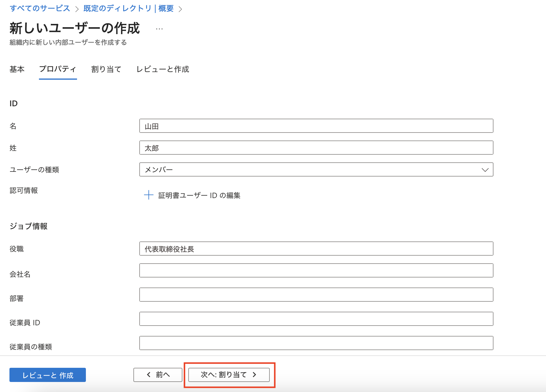Click inside the 会社名 input field
This screenshot has width=546, height=392.
(316, 270)
